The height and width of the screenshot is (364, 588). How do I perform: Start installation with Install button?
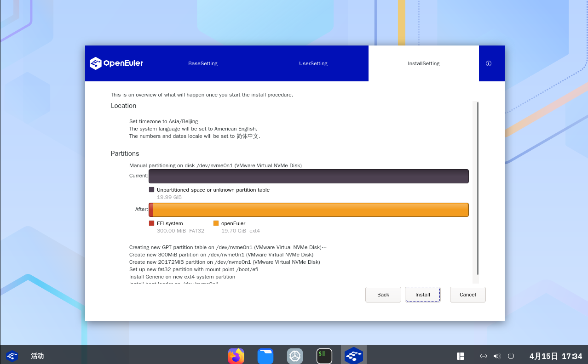[423, 295]
